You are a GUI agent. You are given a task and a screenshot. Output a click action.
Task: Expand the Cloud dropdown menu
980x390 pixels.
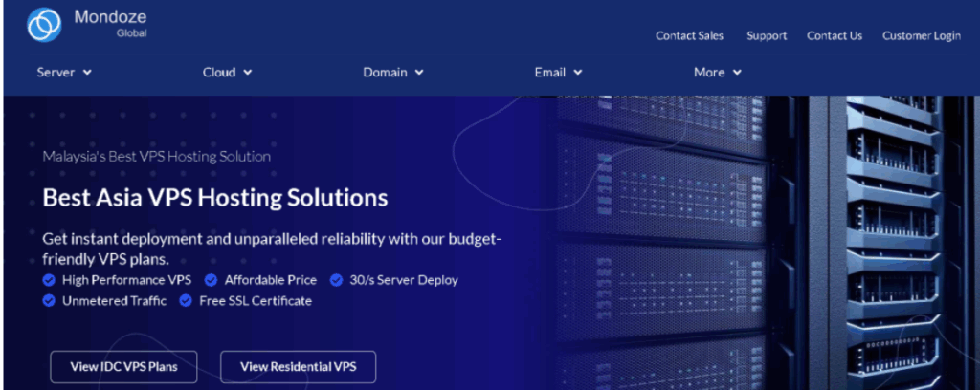coord(227,72)
